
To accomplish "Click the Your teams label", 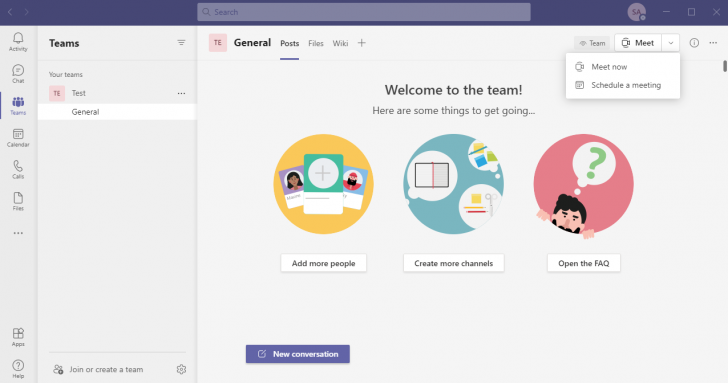I will [65, 74].
